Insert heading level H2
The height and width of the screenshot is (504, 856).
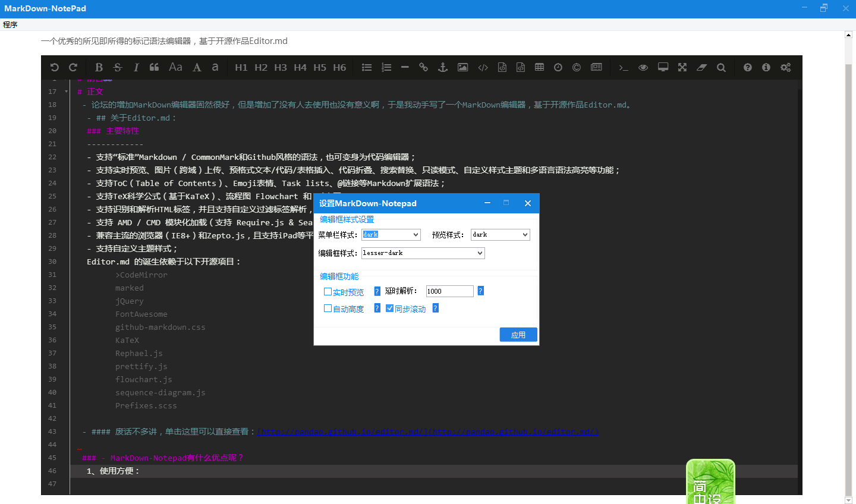(261, 67)
